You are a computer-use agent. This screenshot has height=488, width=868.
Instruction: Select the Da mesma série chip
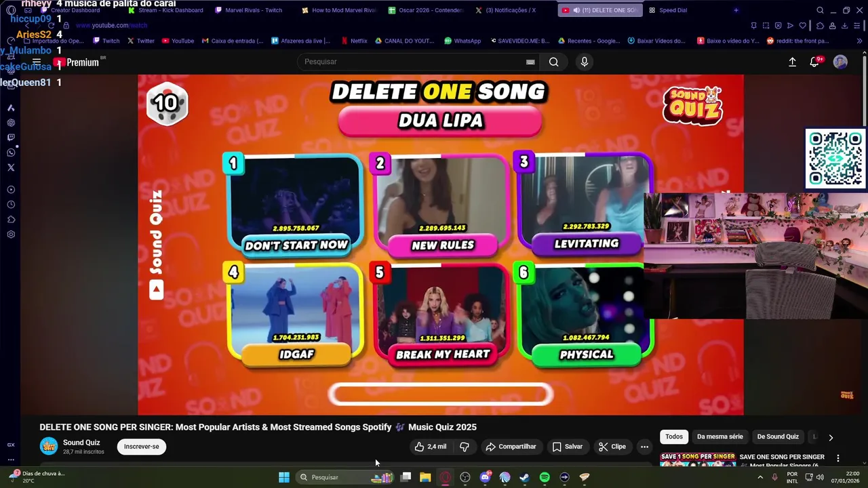tap(720, 436)
